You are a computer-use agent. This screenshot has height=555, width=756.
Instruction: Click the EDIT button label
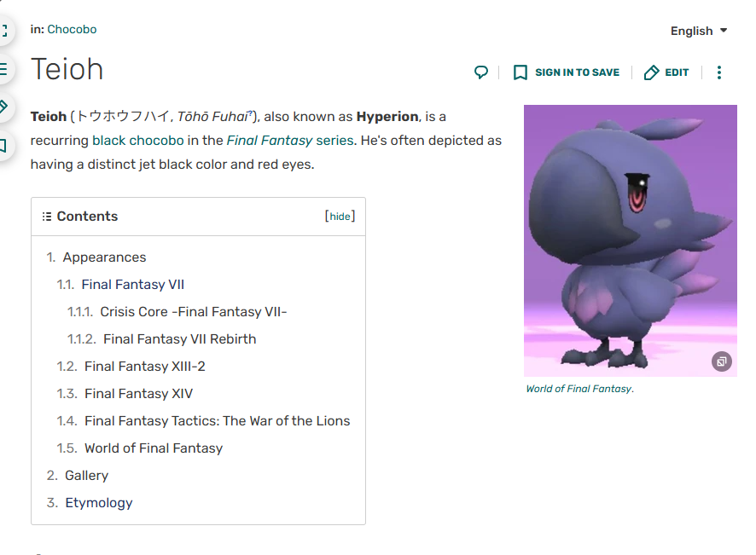(677, 72)
